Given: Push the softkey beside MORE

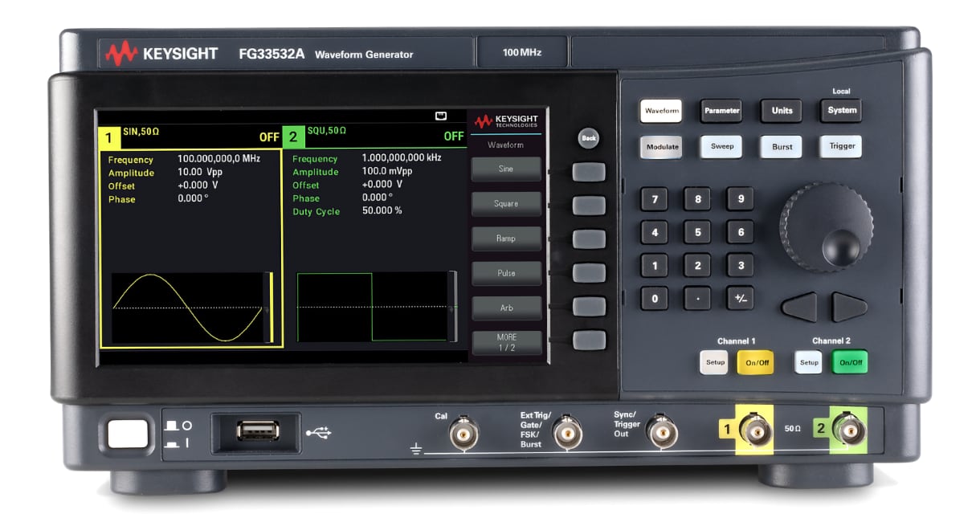Looking at the screenshot, I should tap(589, 341).
